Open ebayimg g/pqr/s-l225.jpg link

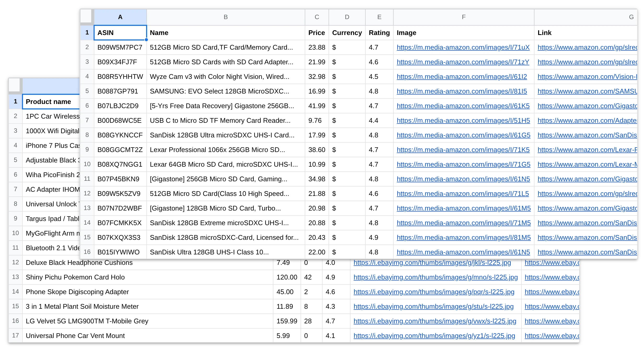coord(434,292)
